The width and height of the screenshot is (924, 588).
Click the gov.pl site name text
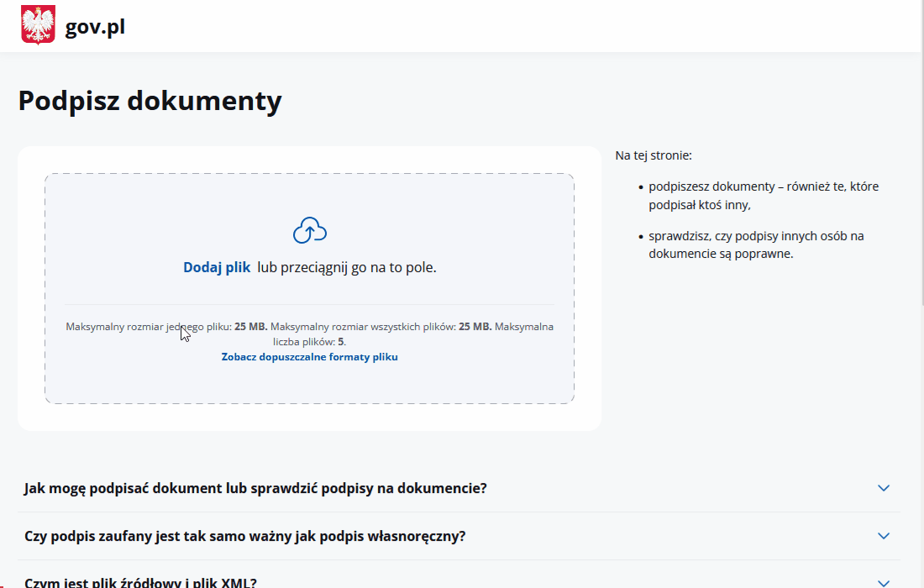[x=95, y=27]
